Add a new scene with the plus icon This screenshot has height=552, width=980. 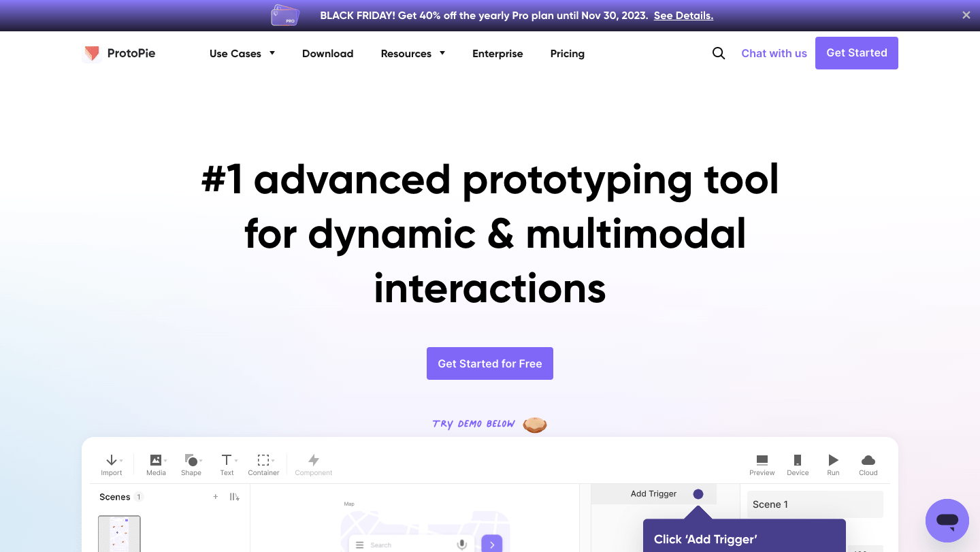216,497
